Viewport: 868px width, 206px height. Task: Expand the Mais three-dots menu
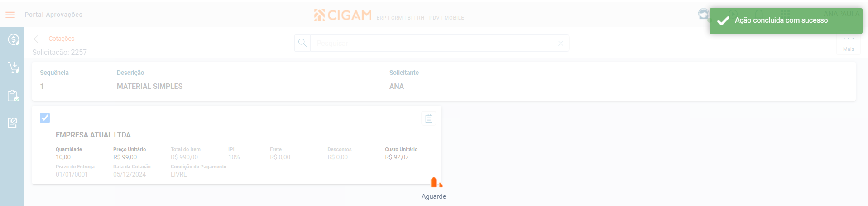(848, 43)
